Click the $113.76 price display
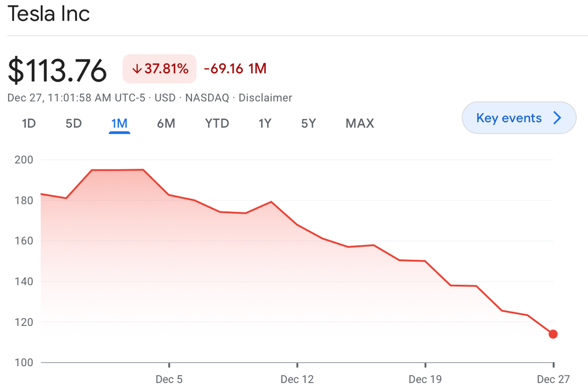 57,70
